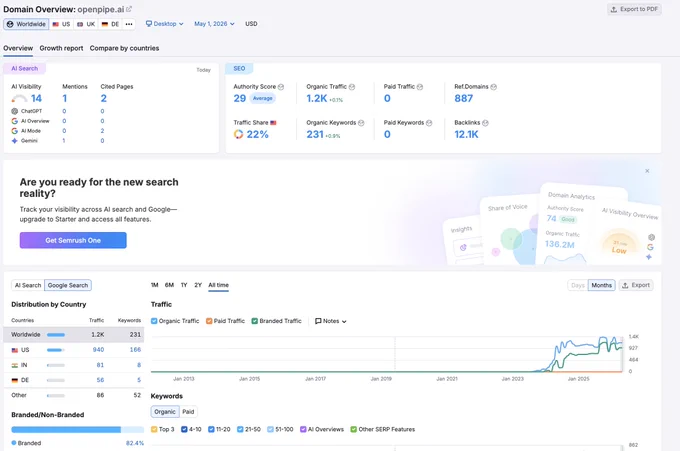The image size is (680, 451).
Task: Click info icon beside Ref.Domains
Action: [x=494, y=87]
